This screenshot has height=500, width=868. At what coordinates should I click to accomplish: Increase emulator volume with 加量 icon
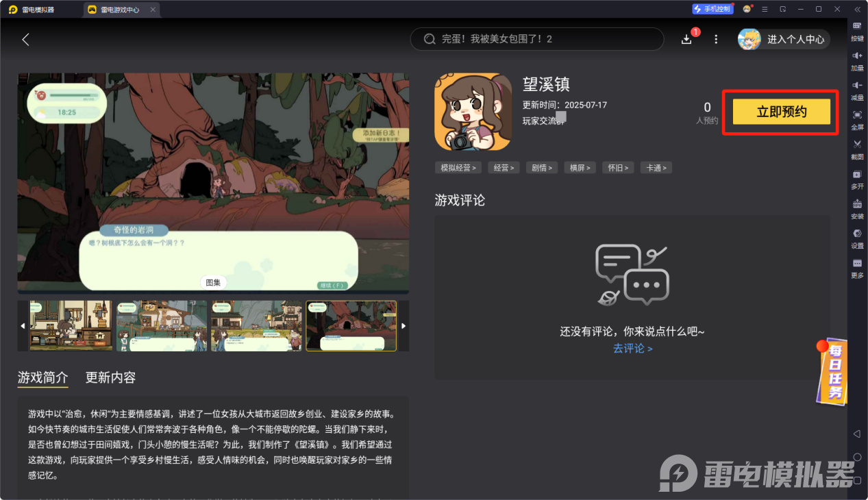click(856, 62)
